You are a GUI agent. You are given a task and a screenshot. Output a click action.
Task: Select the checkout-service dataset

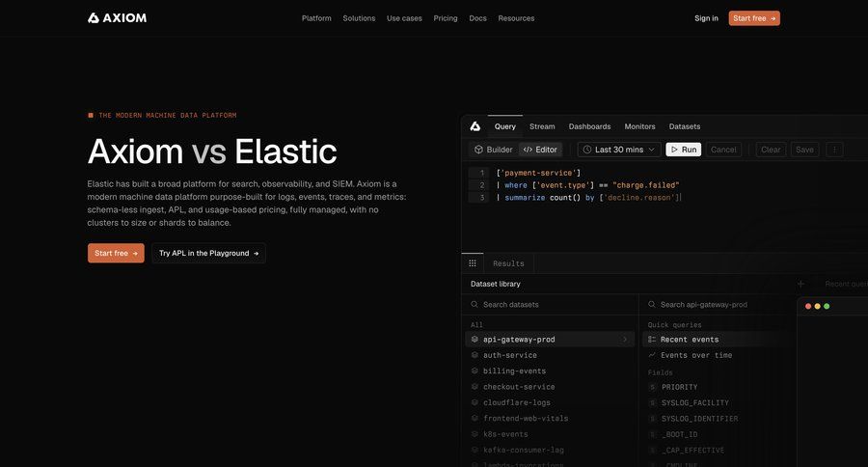tap(550, 387)
